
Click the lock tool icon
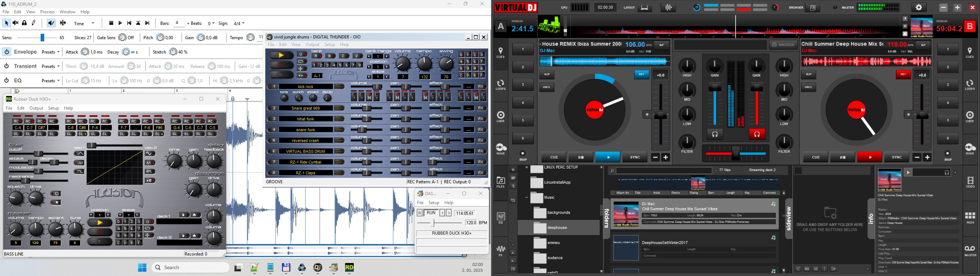(25, 23)
